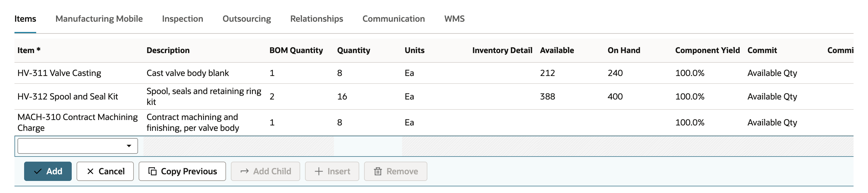Click quantity 16 in HV-312 row
868x193 pixels.
click(342, 97)
